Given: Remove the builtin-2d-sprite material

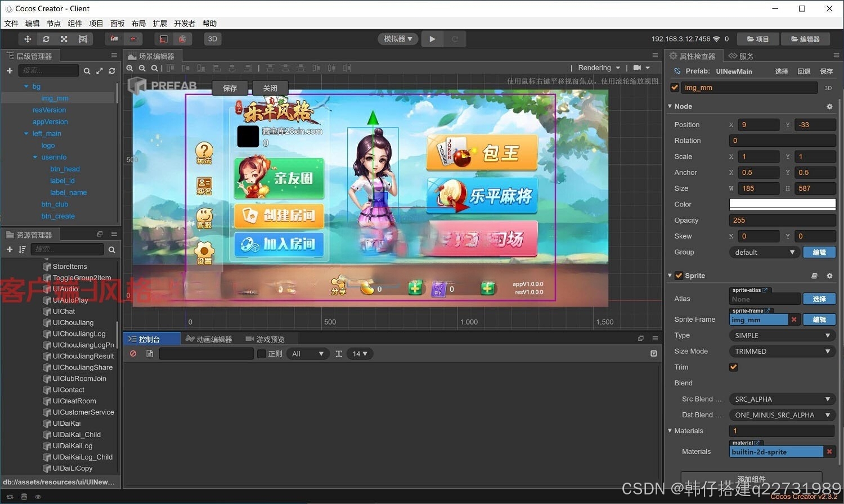Looking at the screenshot, I should click(829, 452).
